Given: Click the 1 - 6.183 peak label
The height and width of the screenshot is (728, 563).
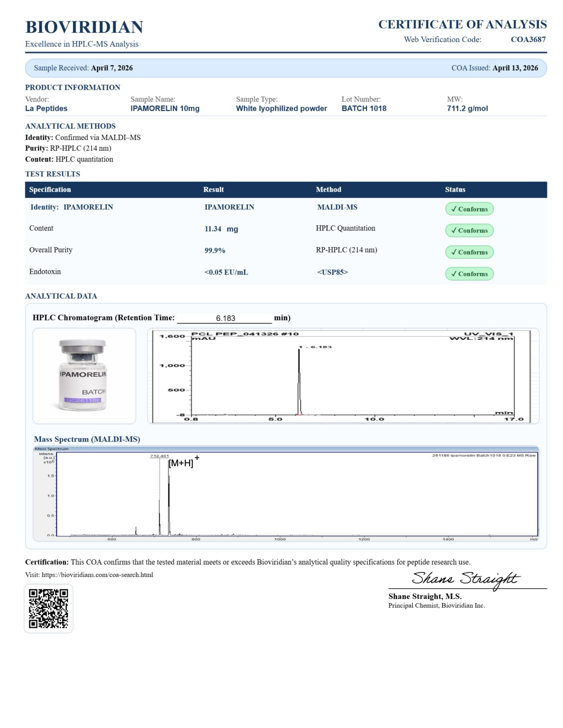Looking at the screenshot, I should pos(315,347).
